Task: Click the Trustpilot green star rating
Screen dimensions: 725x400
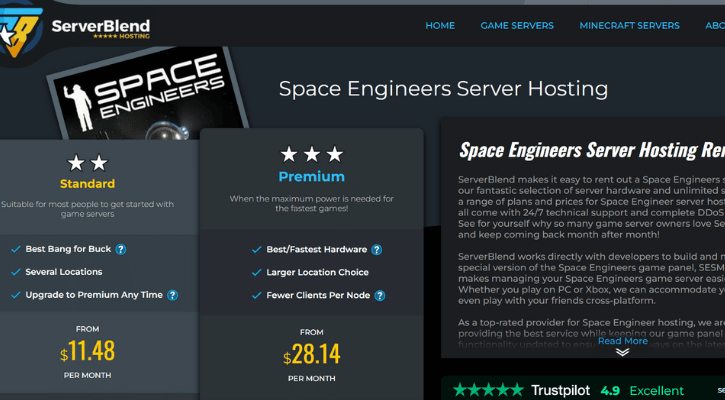Action: 488,390
